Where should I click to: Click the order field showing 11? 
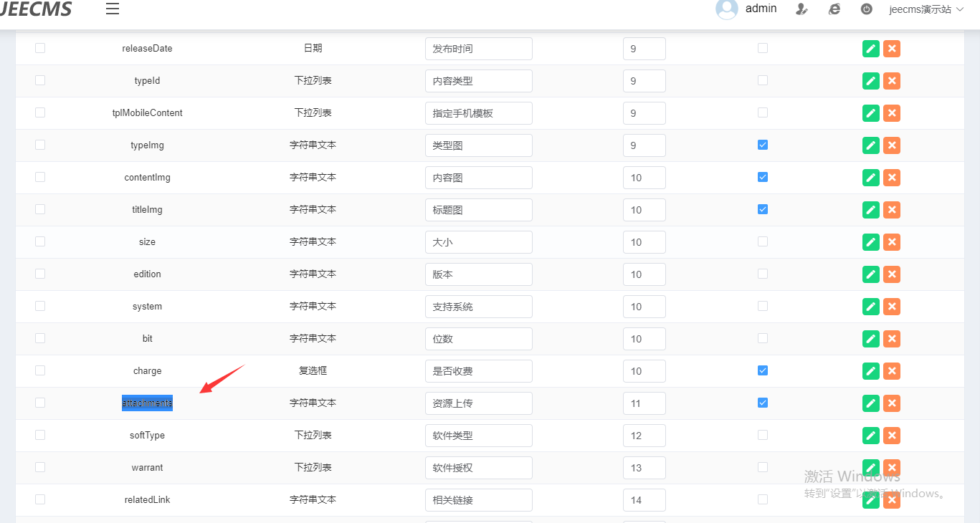644,403
